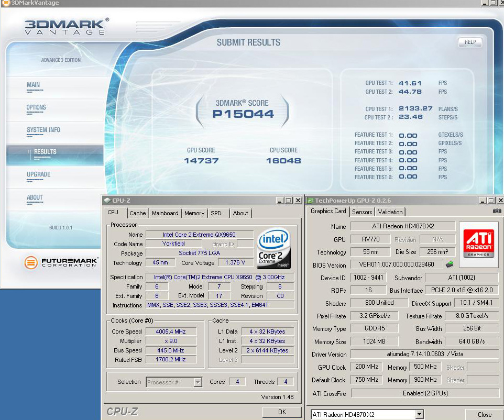Viewport: 504px width, 420px height.
Task: Open the Options section in 3DMark Vantage
Action: pos(36,107)
